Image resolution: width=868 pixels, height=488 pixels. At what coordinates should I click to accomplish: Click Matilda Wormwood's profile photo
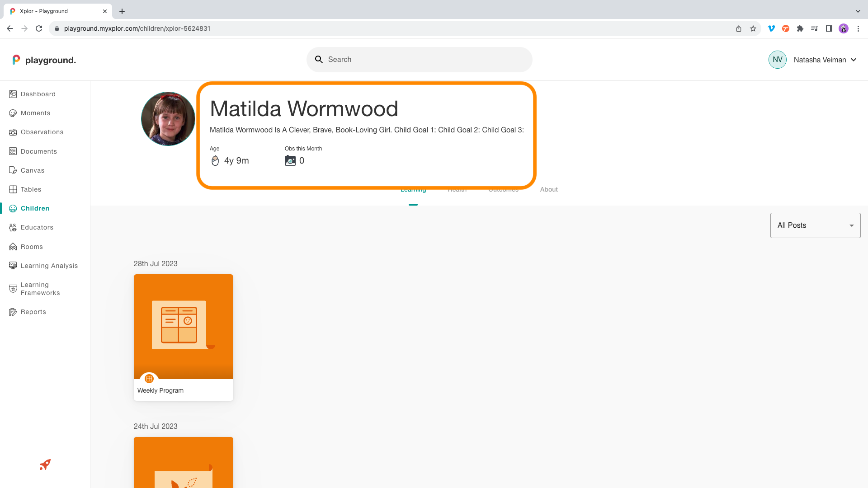pos(168,119)
